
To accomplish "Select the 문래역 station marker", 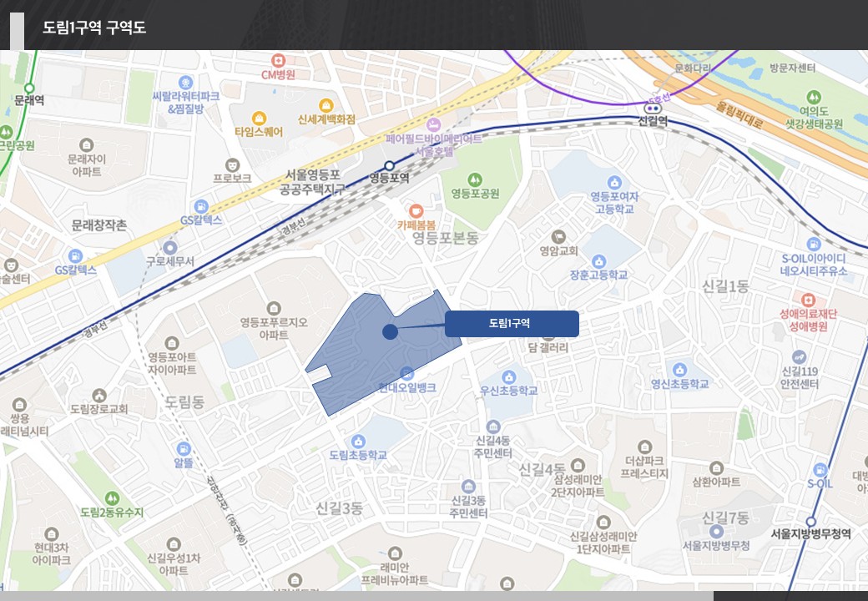I will click(x=29, y=88).
